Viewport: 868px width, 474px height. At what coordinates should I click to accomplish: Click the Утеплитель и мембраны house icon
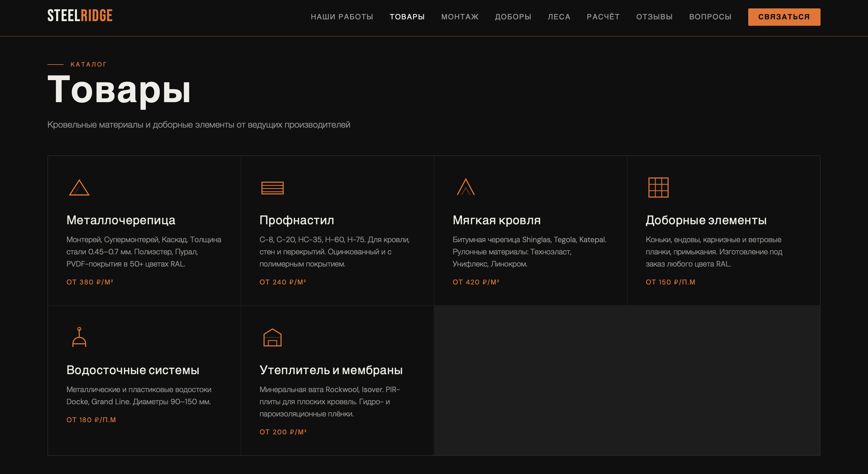pos(272,337)
